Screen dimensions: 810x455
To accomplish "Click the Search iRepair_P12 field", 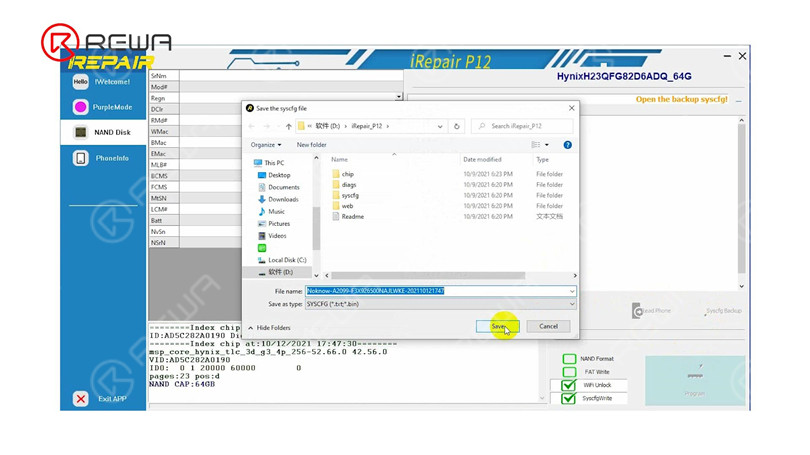I will pos(522,126).
